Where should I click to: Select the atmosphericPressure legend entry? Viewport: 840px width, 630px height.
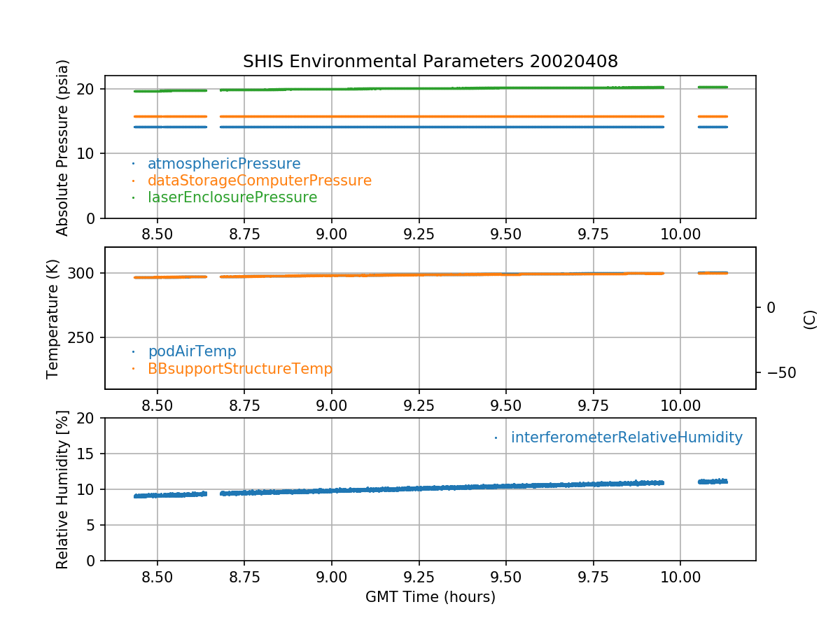pyautogui.click(x=223, y=164)
